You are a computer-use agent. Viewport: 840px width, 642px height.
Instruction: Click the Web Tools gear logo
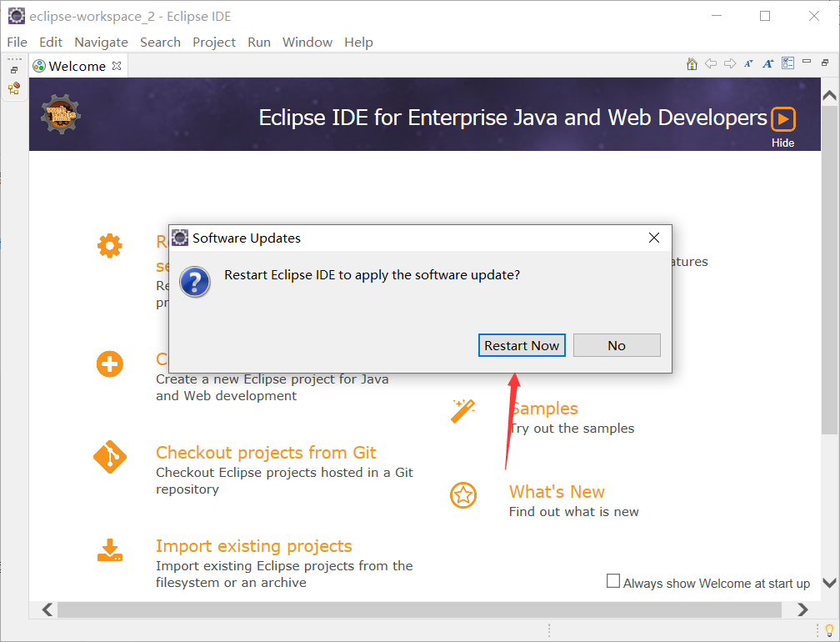(x=61, y=114)
